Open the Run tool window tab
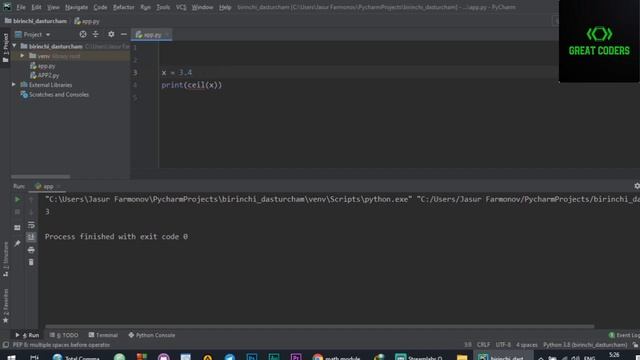 tap(27, 335)
